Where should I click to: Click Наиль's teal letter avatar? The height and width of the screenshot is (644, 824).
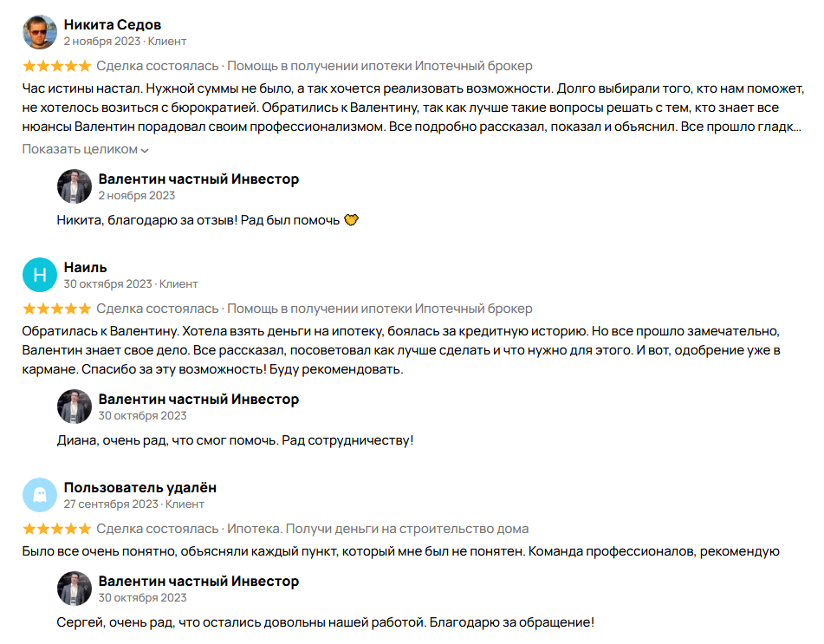tap(39, 276)
